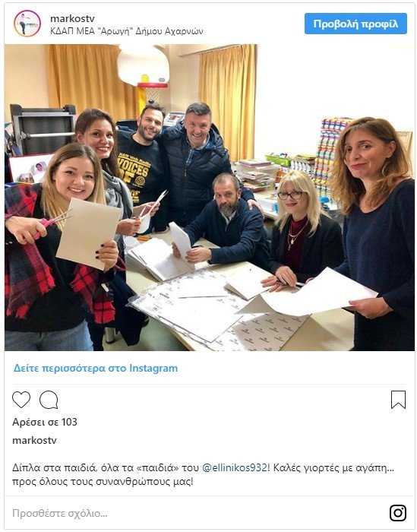Save post with the bookmark icon

click(x=398, y=400)
